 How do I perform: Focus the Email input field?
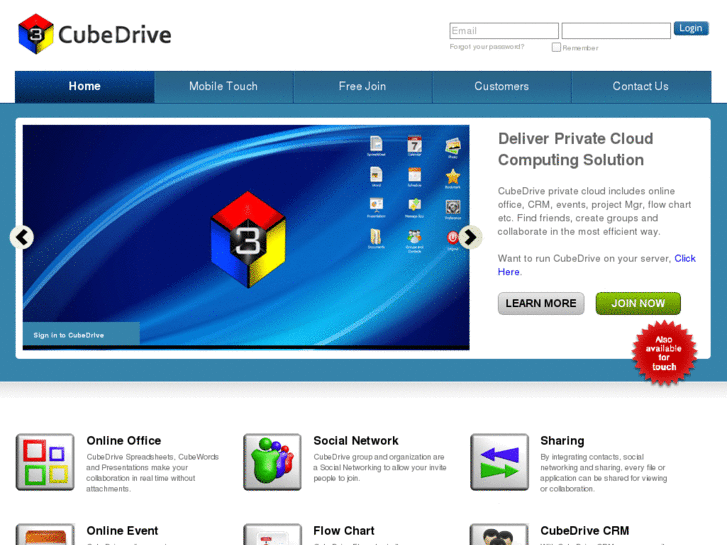click(504, 31)
